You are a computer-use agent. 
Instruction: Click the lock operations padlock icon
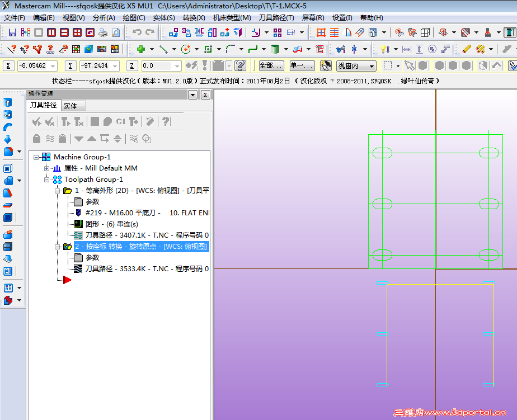(36, 139)
